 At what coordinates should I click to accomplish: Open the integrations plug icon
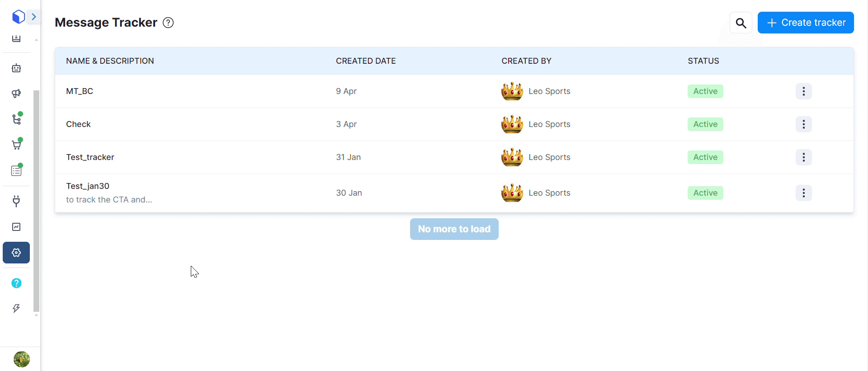click(16, 201)
